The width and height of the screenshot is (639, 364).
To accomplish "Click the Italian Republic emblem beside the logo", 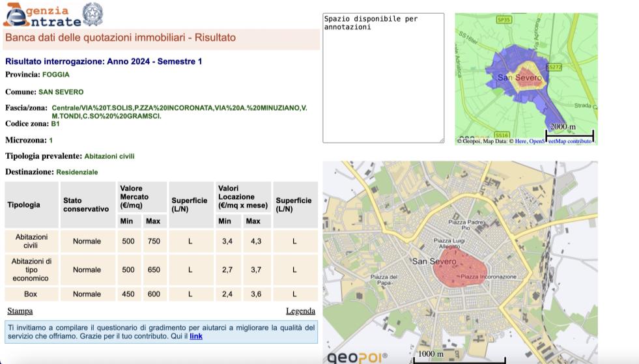I will [92, 14].
